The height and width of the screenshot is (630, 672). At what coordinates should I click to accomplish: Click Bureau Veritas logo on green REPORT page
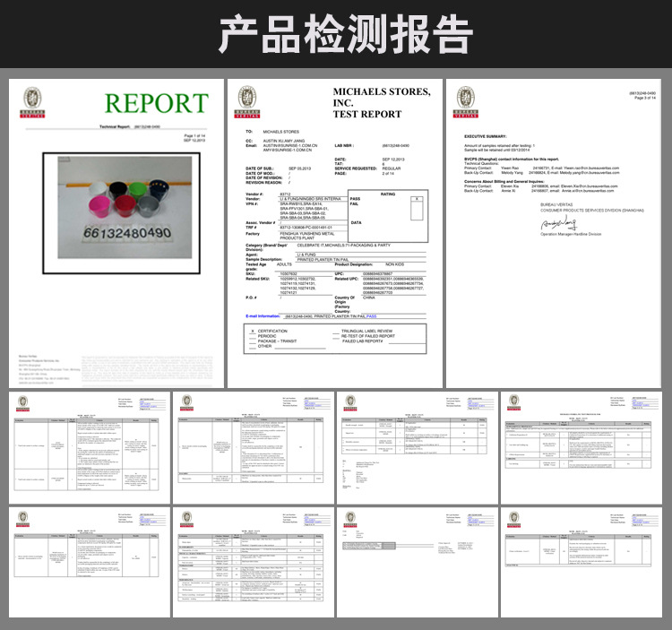(32, 102)
